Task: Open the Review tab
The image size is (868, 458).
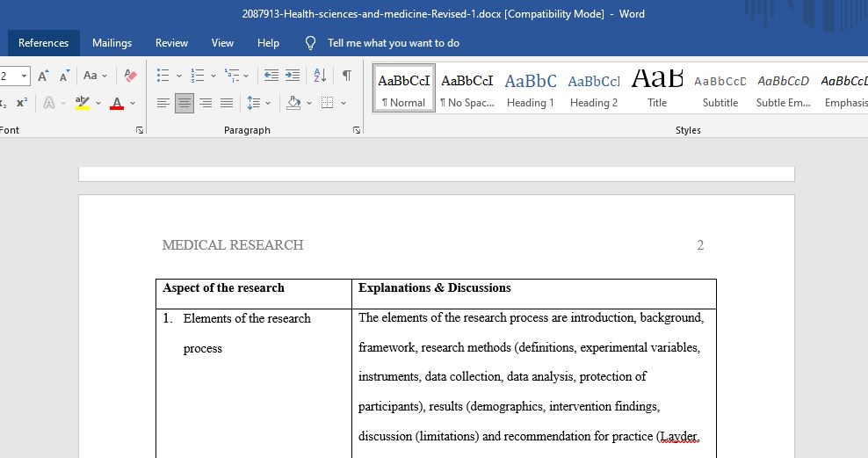Action: pyautogui.click(x=171, y=43)
